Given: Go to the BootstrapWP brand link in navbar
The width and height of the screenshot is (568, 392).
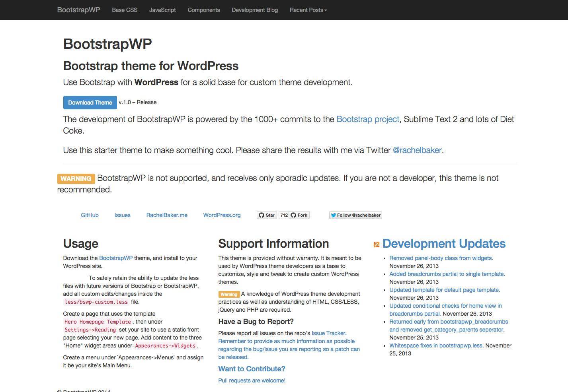Looking at the screenshot, I should (x=78, y=10).
